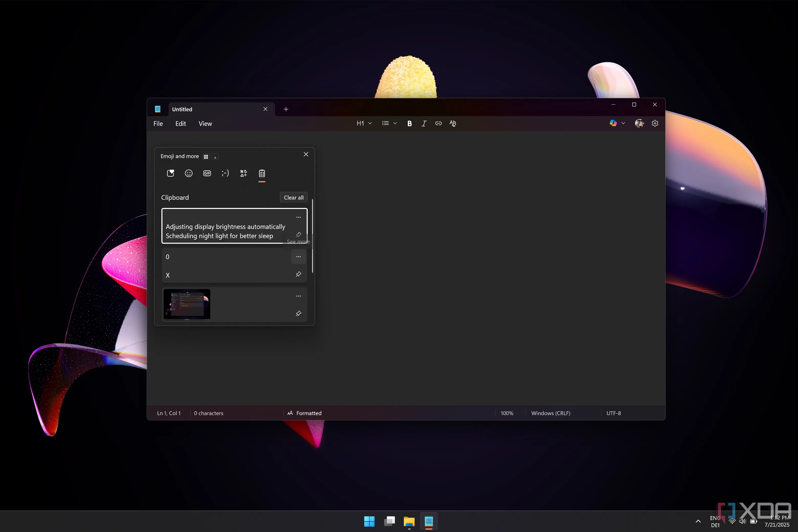Screen dimensions: 798x532
Task: Select the most recently used heart panel
Action: pyautogui.click(x=170, y=173)
